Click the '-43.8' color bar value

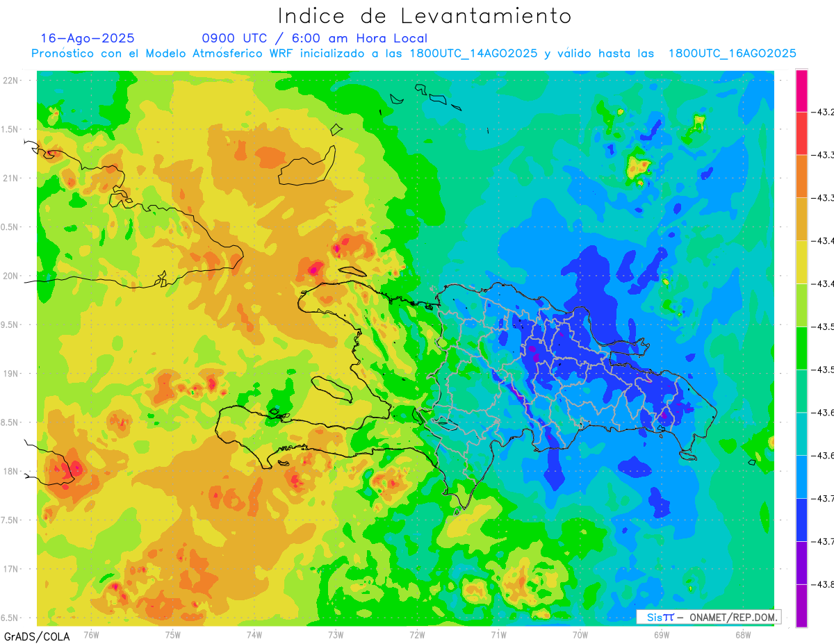point(824,584)
